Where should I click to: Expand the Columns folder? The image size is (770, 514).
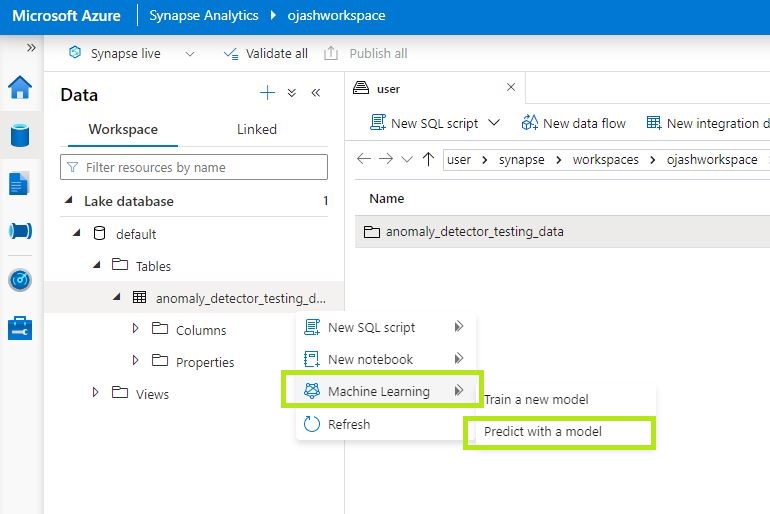tap(136, 329)
